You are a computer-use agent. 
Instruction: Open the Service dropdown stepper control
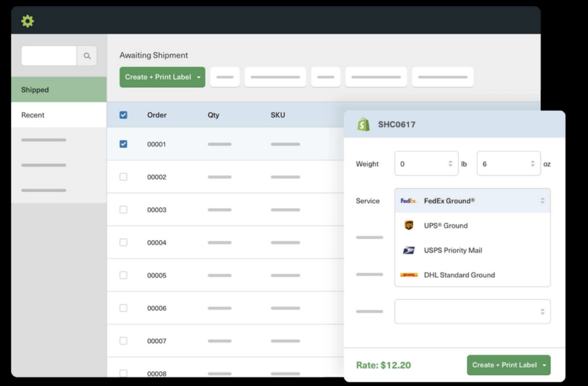point(542,200)
